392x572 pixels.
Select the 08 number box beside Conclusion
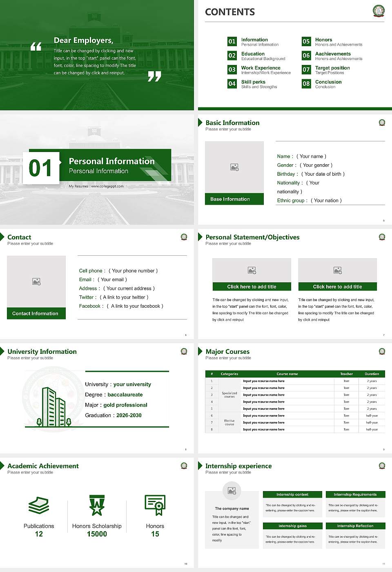pyautogui.click(x=306, y=84)
